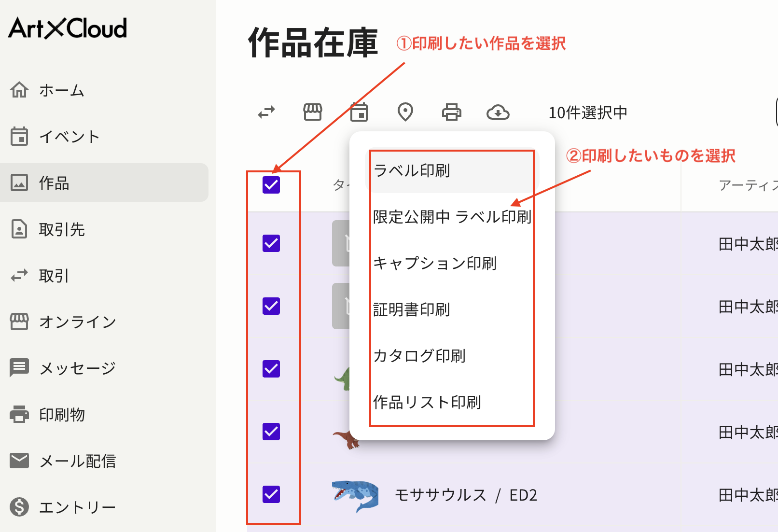Open メッセージ in the sidebar
The image size is (778, 532).
[x=77, y=368]
